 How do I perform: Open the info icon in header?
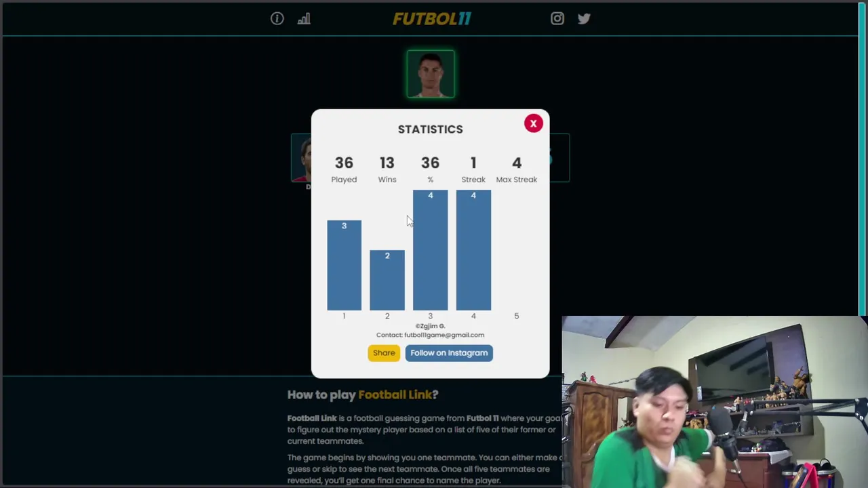(277, 19)
